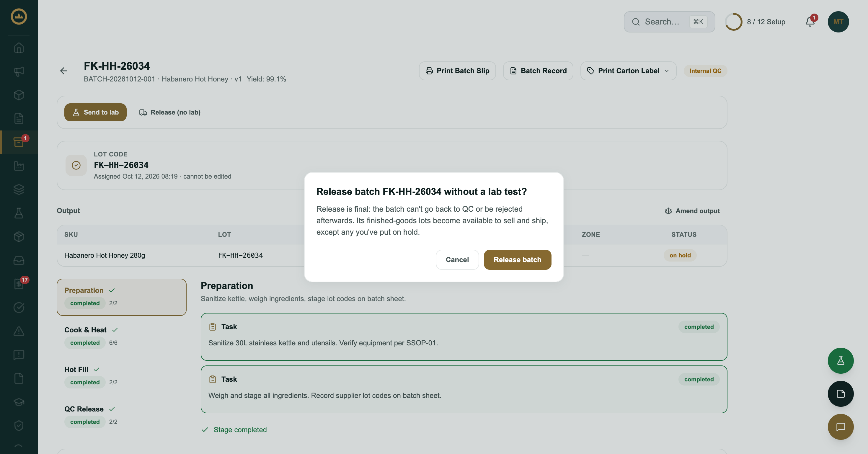Click the Internal QC badge
Screen dimensions: 868x454
coord(705,71)
